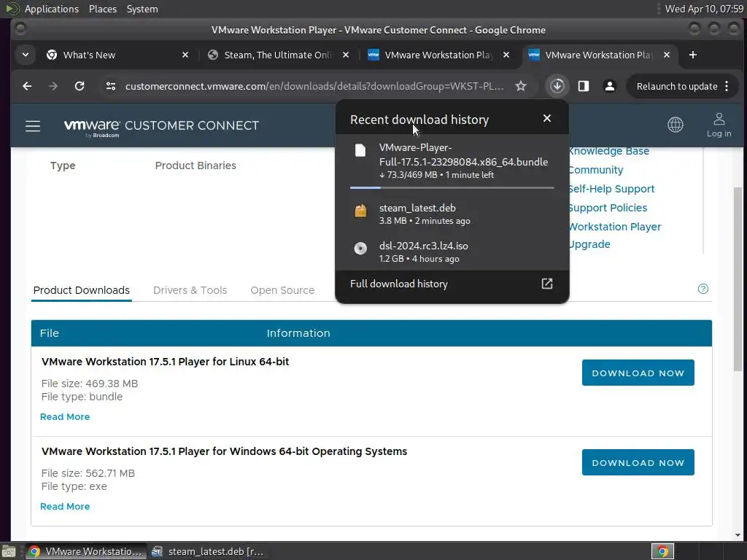Open dsl-2024.rc3.lz4.iso download entry
The image size is (747, 560).
[452, 252]
